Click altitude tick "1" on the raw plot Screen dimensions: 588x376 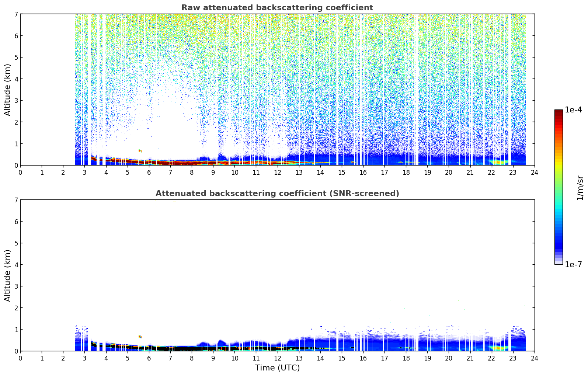pos(16,144)
